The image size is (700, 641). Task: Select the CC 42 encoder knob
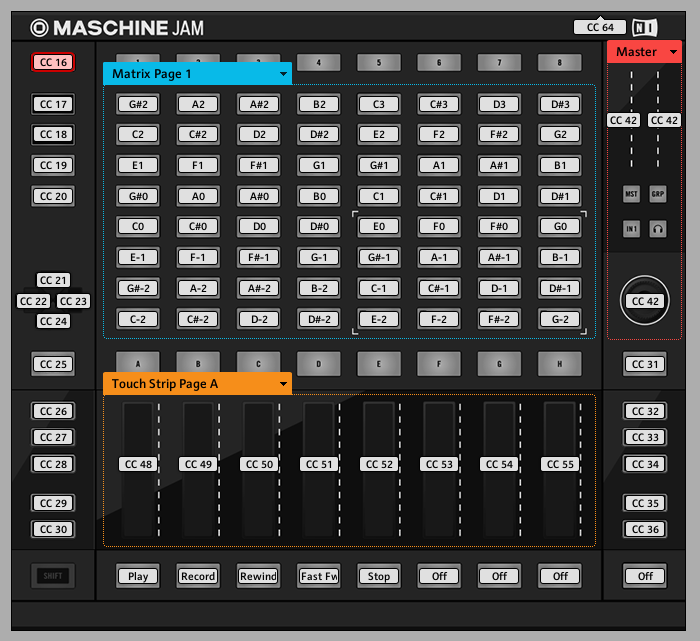[x=645, y=301]
